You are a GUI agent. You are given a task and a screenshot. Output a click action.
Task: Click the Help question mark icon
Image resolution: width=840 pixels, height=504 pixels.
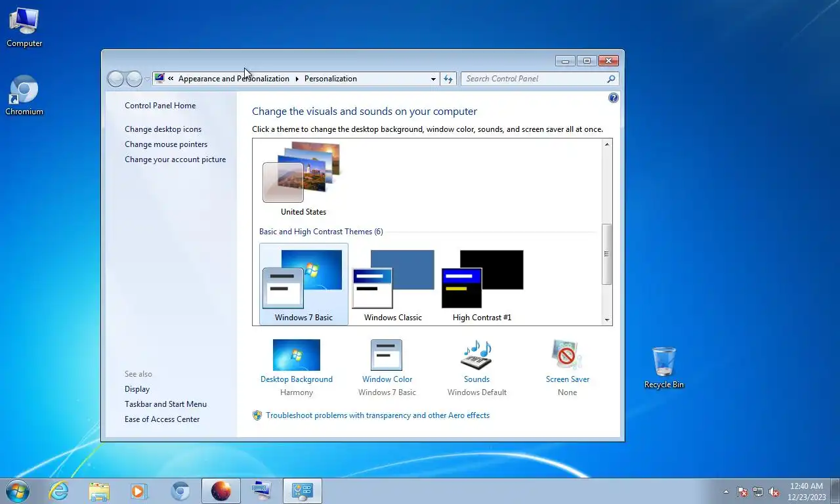614,98
